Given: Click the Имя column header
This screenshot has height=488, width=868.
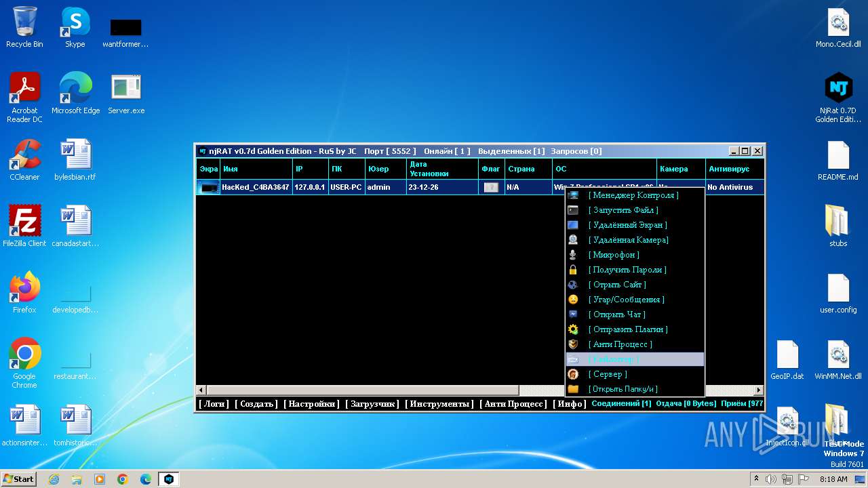Looking at the screenshot, I should tap(256, 169).
